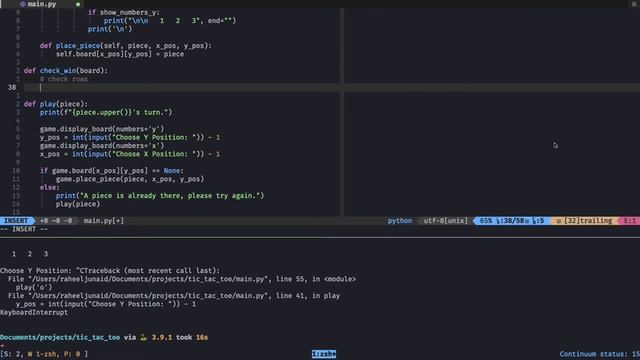Click the '1 2 3' board numbers in terminal

(x=30, y=254)
